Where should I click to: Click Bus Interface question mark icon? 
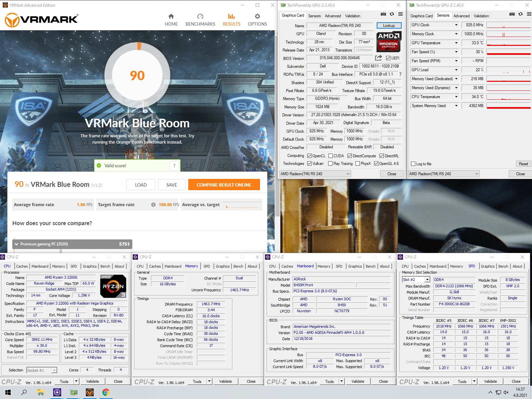400,74
